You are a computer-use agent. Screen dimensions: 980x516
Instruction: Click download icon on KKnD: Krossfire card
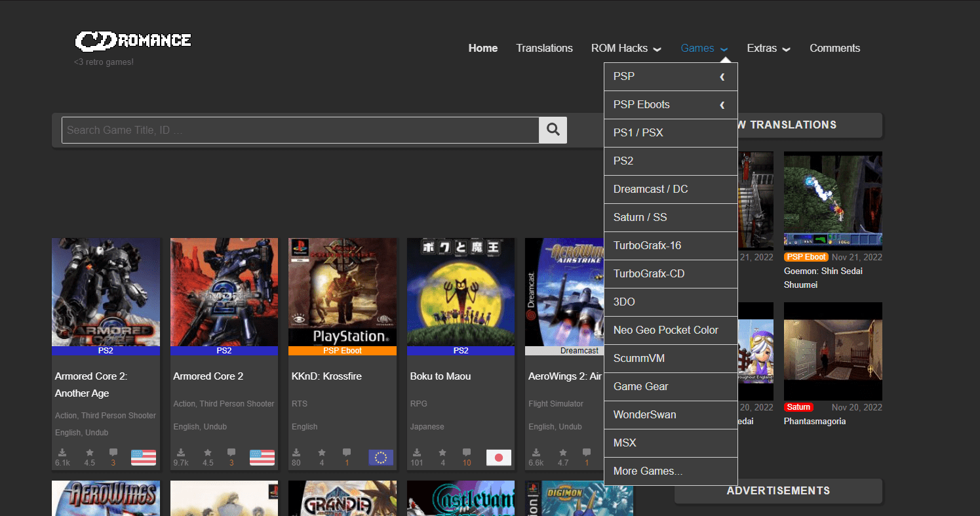(296, 452)
